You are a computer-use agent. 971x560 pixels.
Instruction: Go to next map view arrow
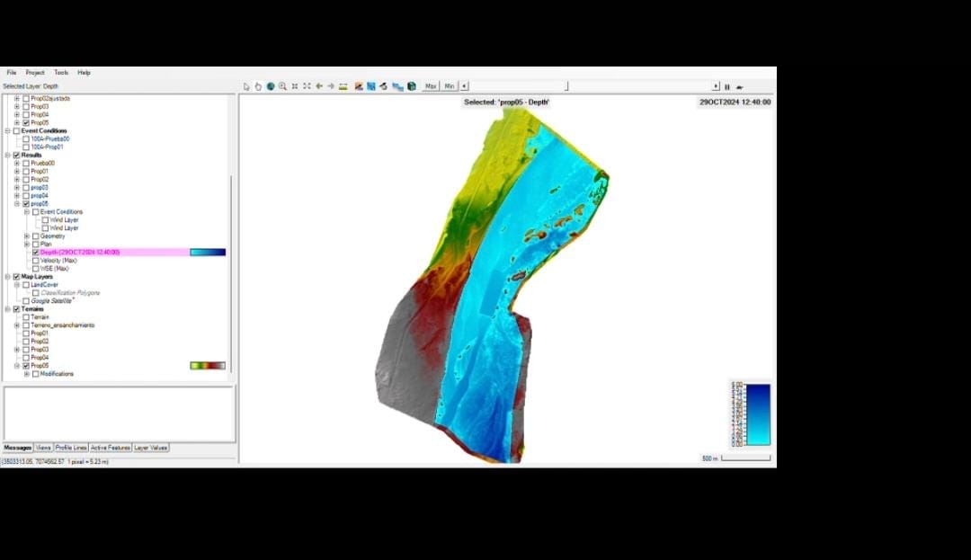pyautogui.click(x=331, y=86)
